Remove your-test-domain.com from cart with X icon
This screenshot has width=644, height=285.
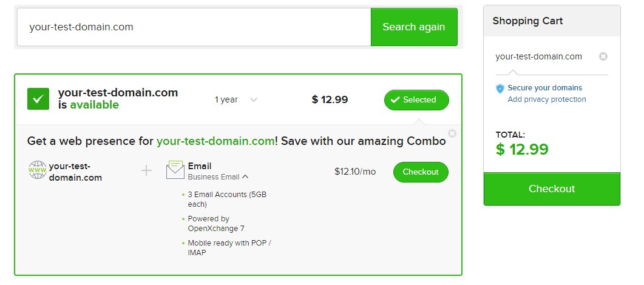(603, 56)
